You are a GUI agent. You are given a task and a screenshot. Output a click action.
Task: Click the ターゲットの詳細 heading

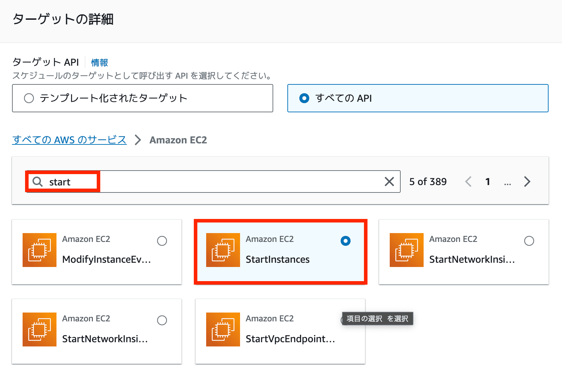point(63,19)
